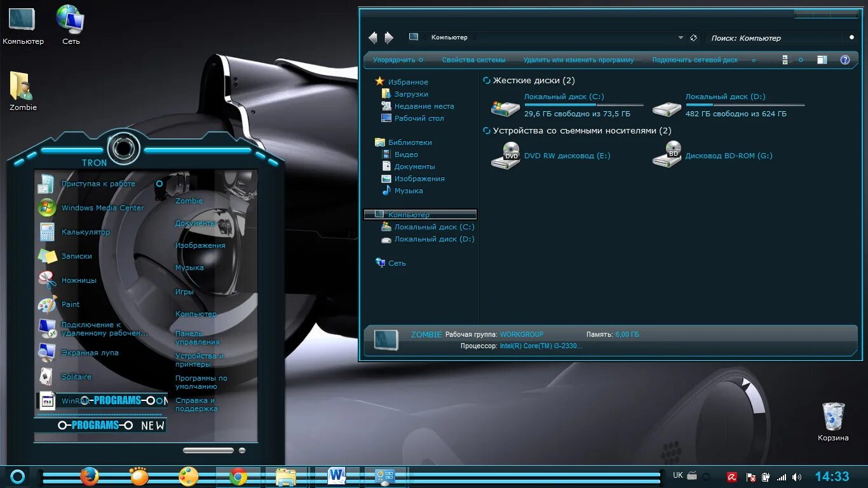Open the Action Center flag tray icon
The height and width of the screenshot is (488, 868).
click(x=750, y=477)
